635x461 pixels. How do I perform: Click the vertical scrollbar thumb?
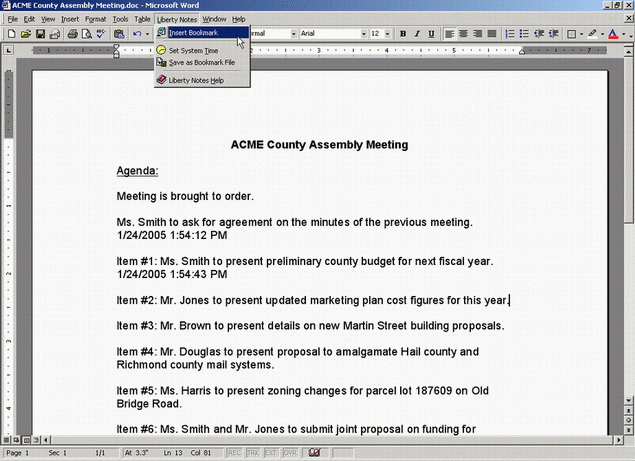coord(629,139)
